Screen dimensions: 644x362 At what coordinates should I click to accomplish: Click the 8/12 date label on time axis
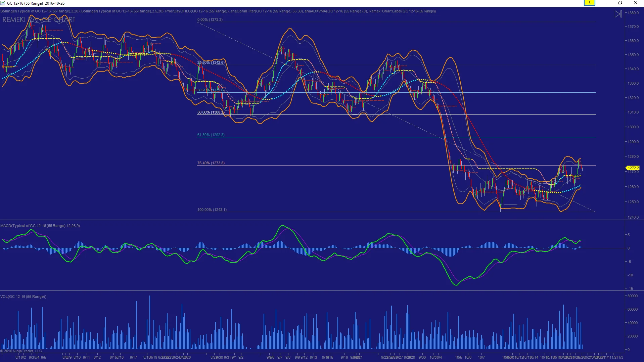click(x=97, y=357)
